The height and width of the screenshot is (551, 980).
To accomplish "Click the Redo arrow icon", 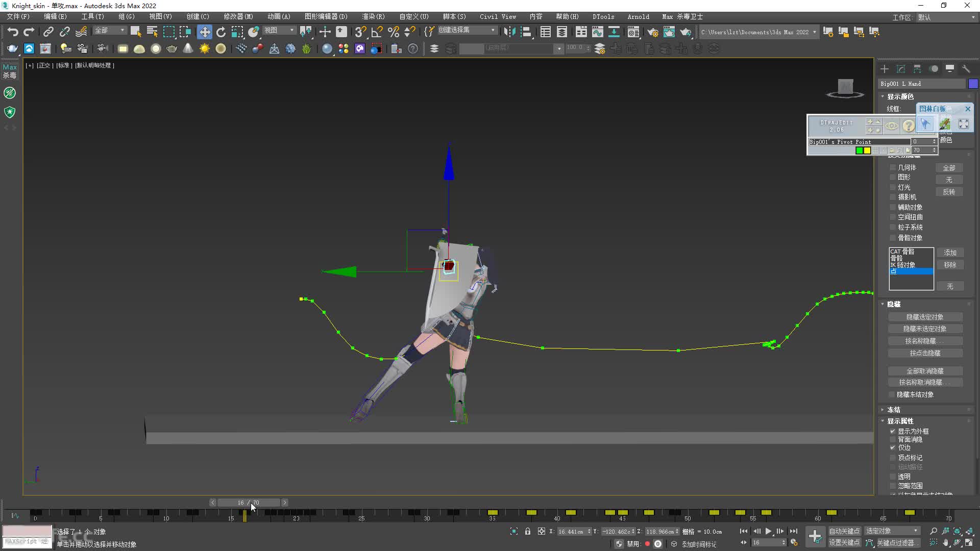I will pos(29,32).
